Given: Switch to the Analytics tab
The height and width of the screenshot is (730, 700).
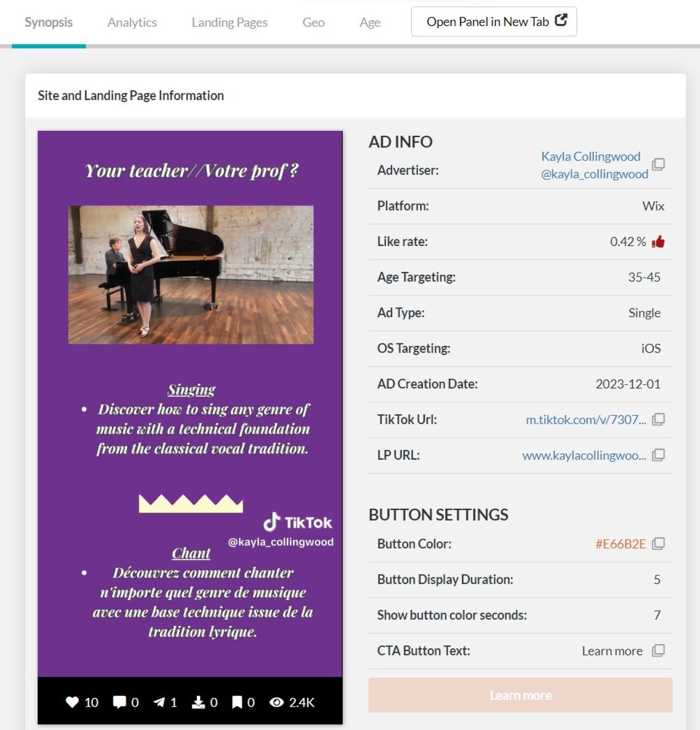Looking at the screenshot, I should click(x=132, y=22).
